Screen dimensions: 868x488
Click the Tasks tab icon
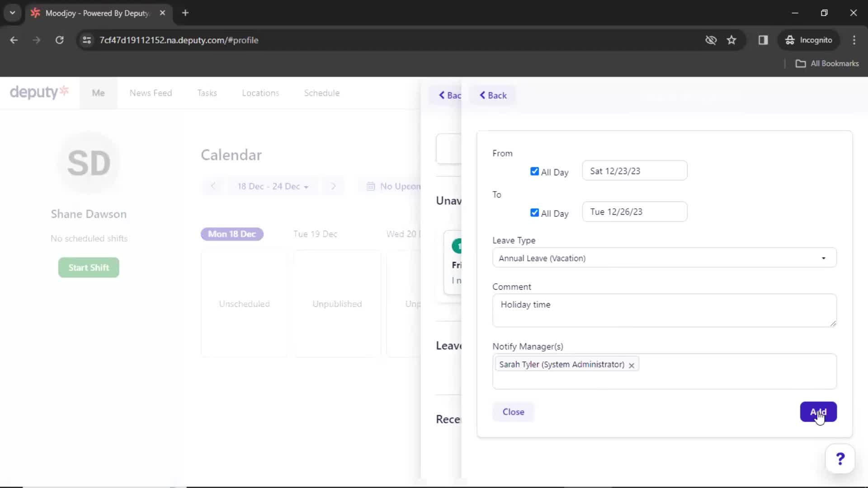pos(207,93)
